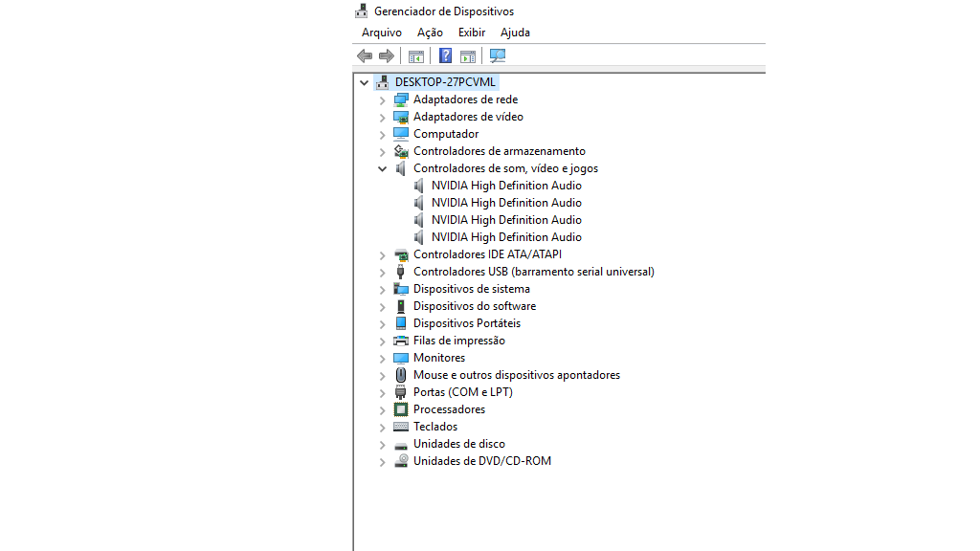Click the Dispositivos de sistema folder icon
Screen dimensions: 980x551
(x=401, y=289)
